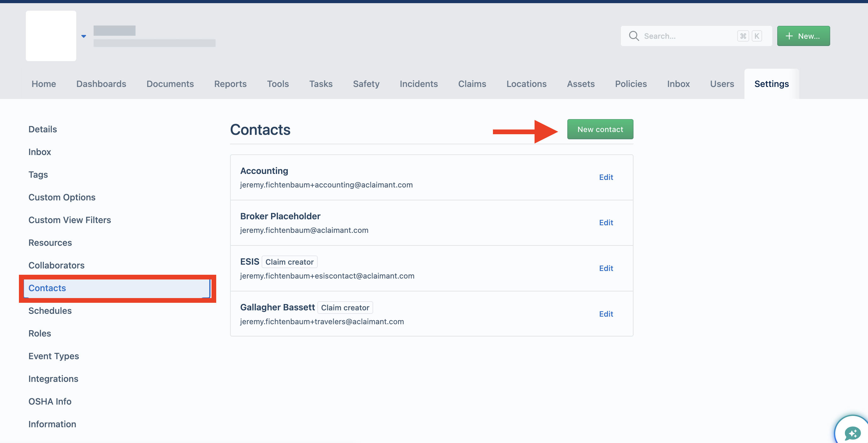Focus the Search input field
The image size is (868, 443).
[696, 36]
